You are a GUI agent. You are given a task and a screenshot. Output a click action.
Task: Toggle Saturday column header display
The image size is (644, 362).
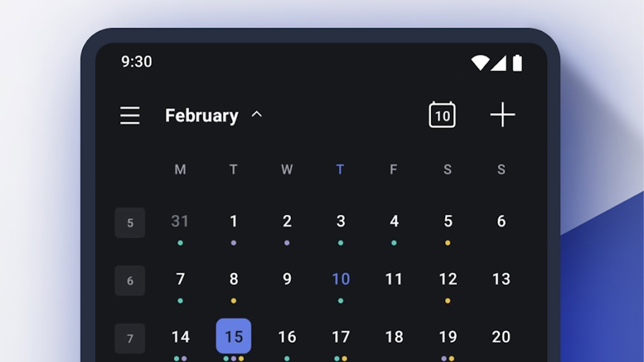pos(447,170)
